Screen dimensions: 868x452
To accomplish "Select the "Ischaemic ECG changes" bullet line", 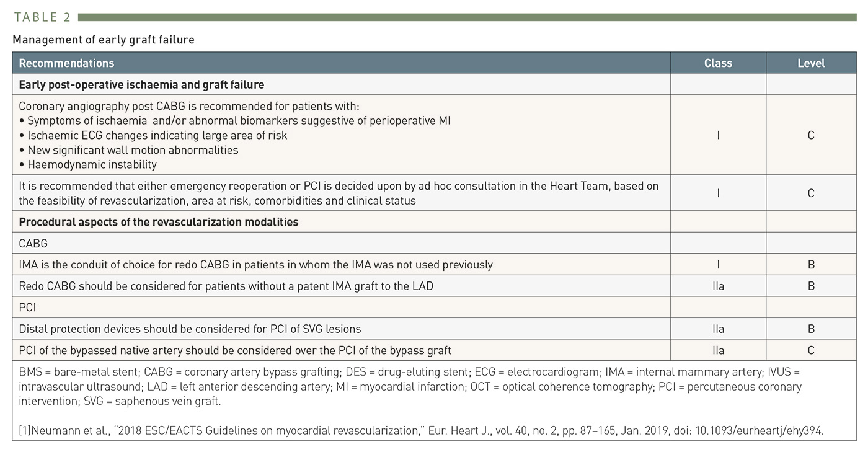I will tap(157, 135).
